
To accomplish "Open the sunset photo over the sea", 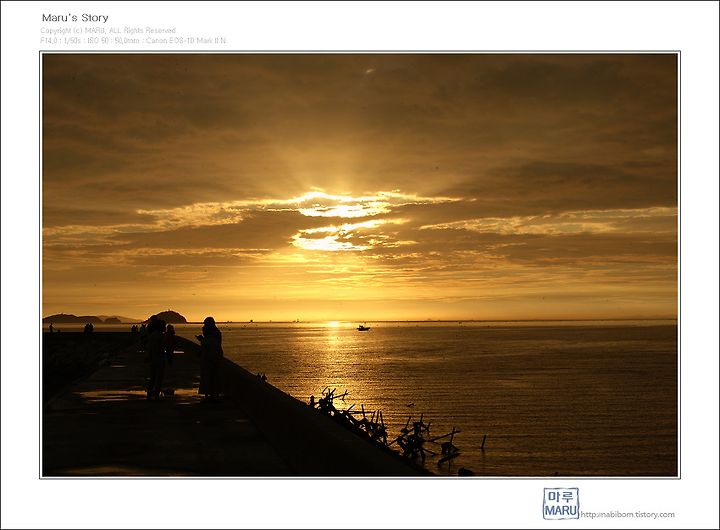I will (x=360, y=265).
